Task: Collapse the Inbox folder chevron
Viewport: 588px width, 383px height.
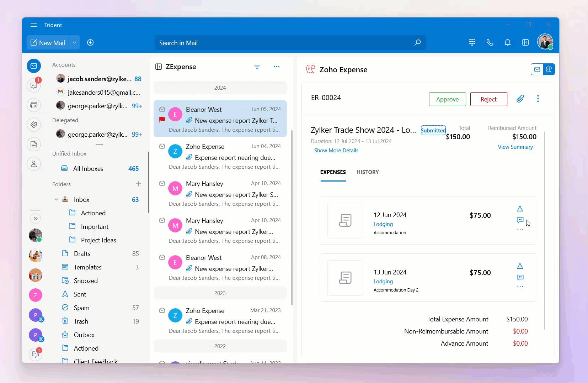Action: pyautogui.click(x=56, y=200)
